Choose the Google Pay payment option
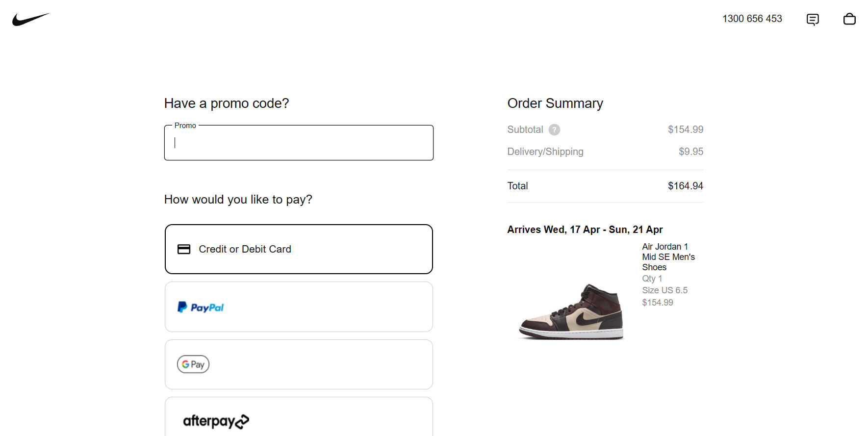 (x=299, y=364)
